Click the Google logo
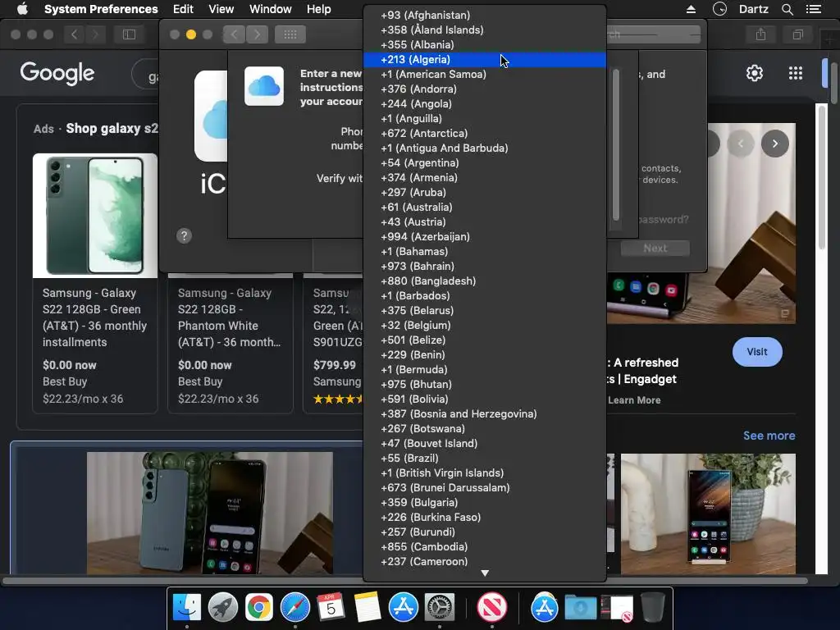This screenshot has height=630, width=840. click(x=57, y=73)
